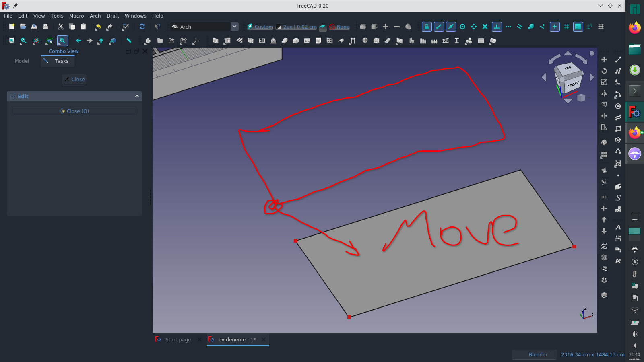Image resolution: width=644 pixels, height=362 pixels.
Task: Undo the last action
Action: tap(97, 27)
